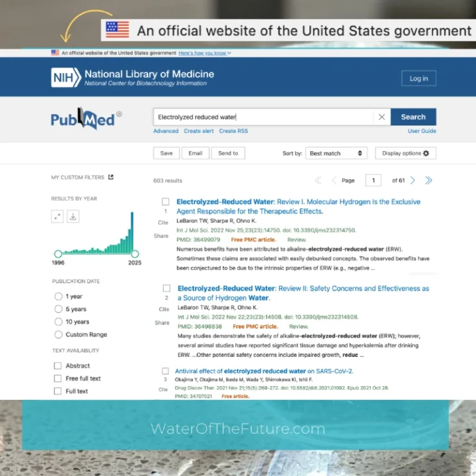Click National Library of Medicine title

[x=149, y=74]
